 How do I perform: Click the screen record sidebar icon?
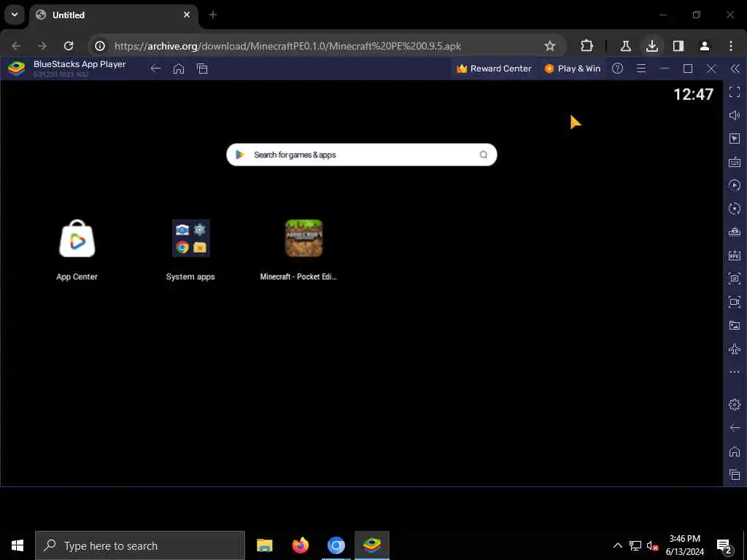click(x=735, y=302)
